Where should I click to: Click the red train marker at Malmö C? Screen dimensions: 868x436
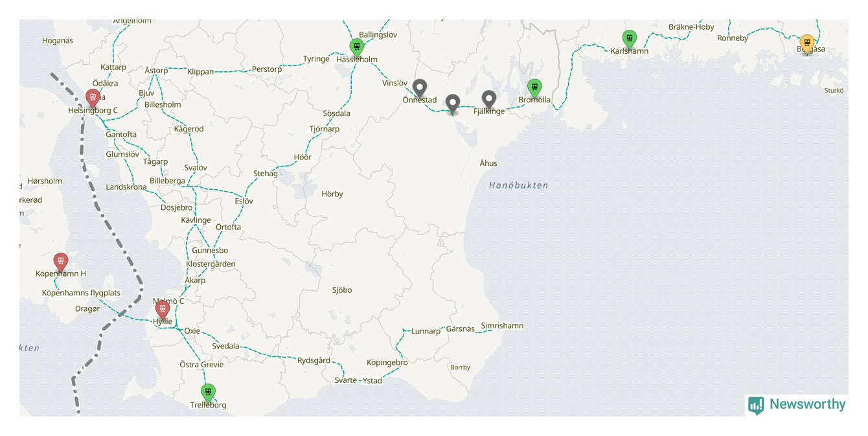pyautogui.click(x=163, y=310)
